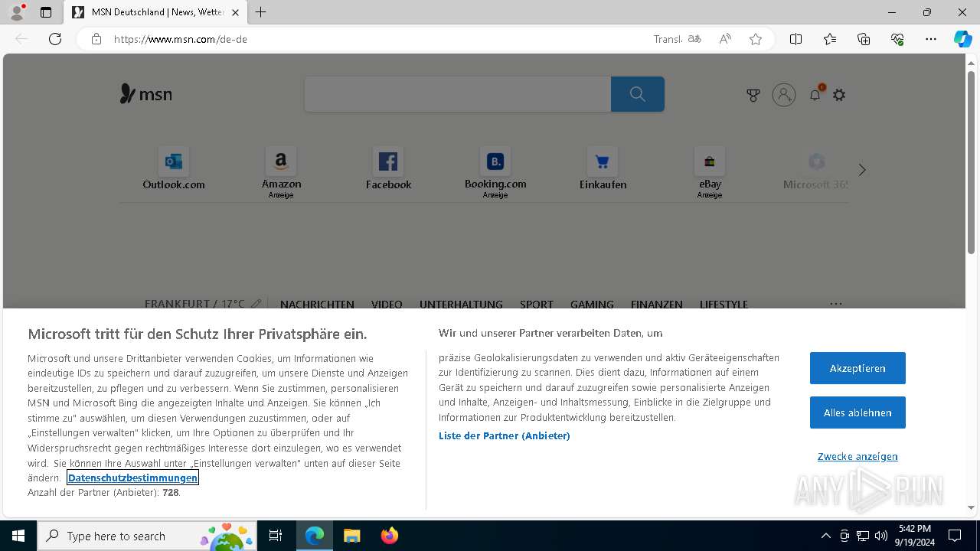Open MSN page settings gear
The height and width of the screenshot is (551, 980).
tap(839, 95)
